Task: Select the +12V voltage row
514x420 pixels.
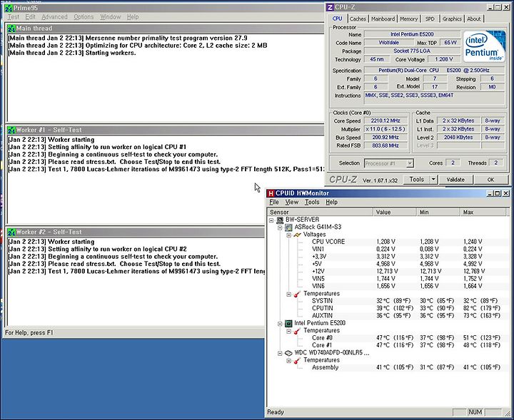Action: [x=388, y=271]
